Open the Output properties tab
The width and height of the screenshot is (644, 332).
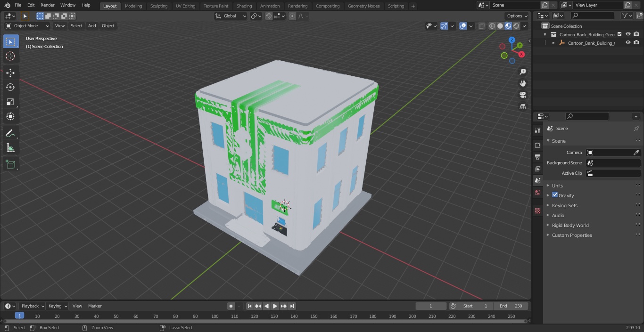pos(537,157)
